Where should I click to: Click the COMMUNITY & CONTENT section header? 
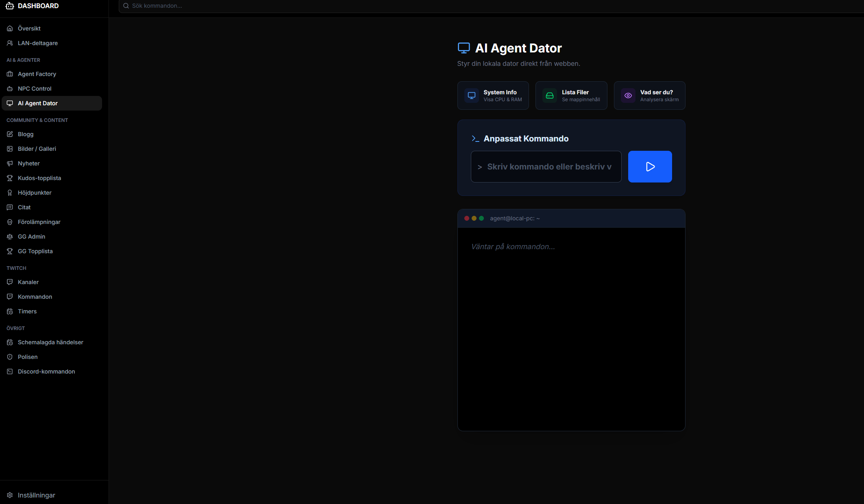[37, 120]
